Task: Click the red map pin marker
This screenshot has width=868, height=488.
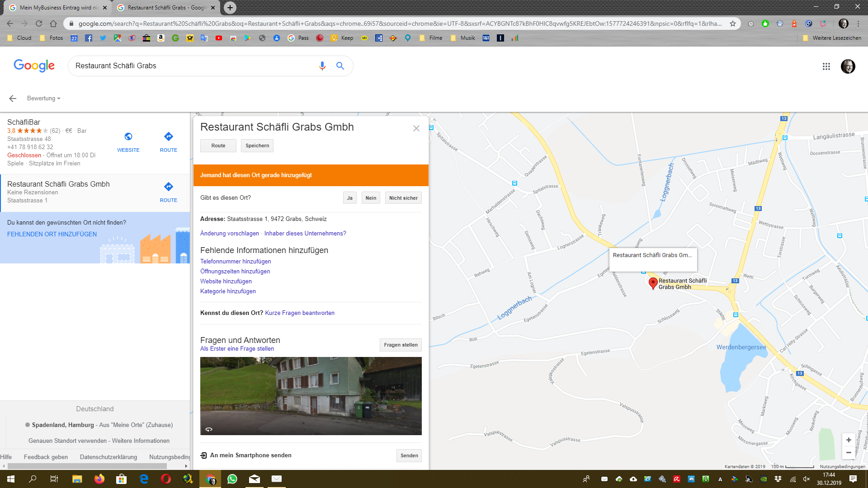Action: (653, 283)
